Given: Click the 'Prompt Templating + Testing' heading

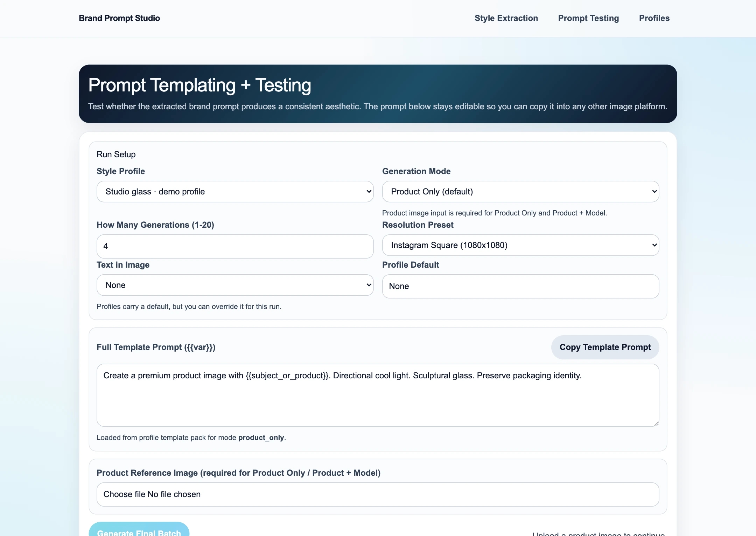Looking at the screenshot, I should tap(199, 85).
